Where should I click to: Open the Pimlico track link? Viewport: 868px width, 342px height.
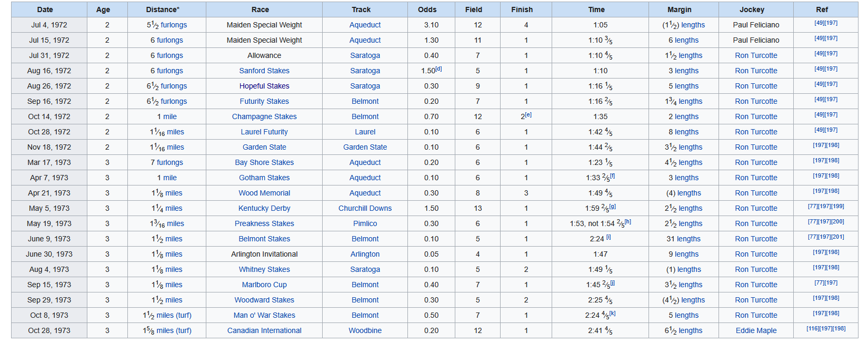point(365,223)
